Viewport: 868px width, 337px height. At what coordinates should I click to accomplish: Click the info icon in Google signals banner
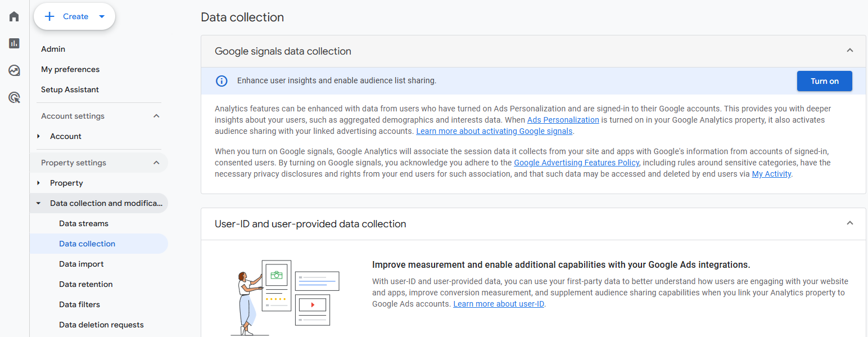(x=221, y=81)
